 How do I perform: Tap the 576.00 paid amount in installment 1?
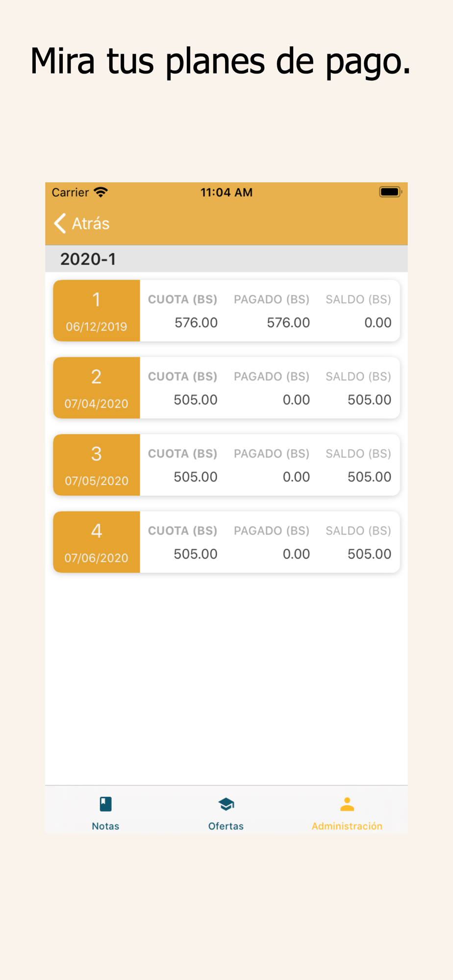point(288,323)
